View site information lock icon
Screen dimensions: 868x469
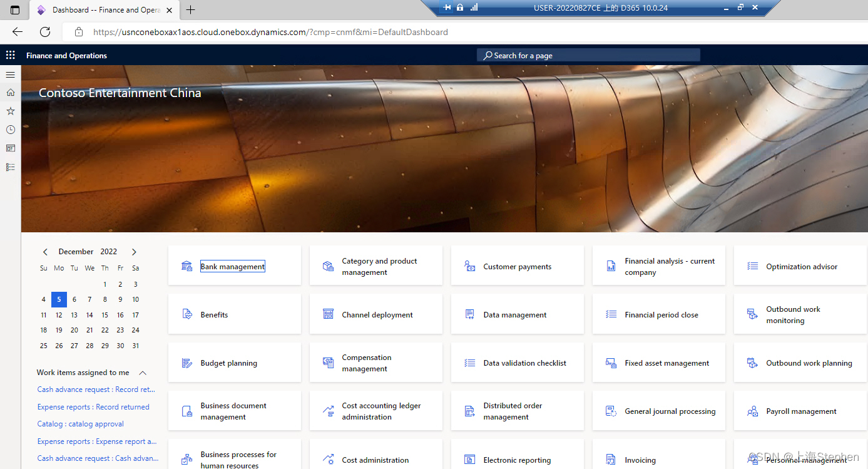(x=78, y=32)
